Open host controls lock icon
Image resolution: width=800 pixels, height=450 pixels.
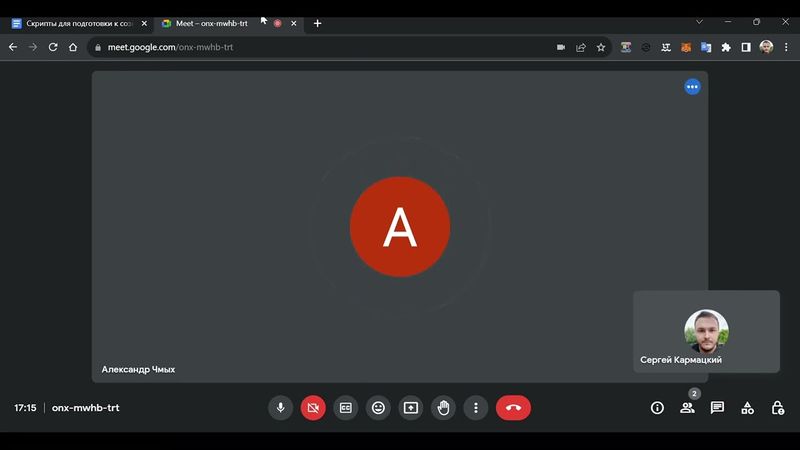[777, 408]
